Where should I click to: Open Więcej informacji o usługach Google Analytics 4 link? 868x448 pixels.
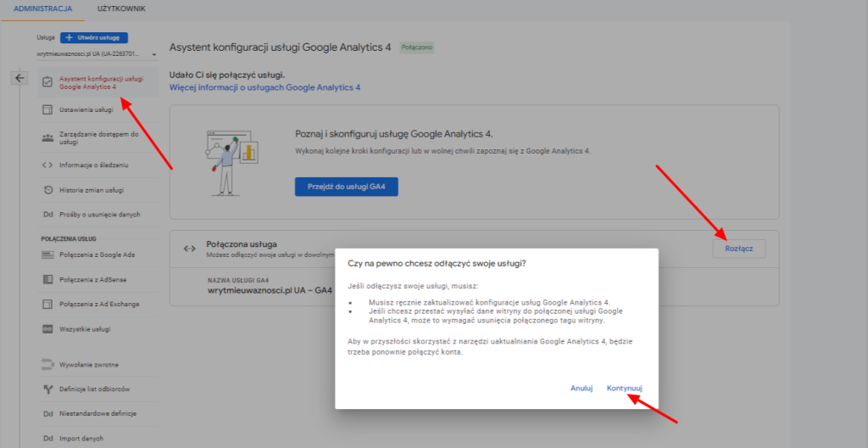coord(264,87)
